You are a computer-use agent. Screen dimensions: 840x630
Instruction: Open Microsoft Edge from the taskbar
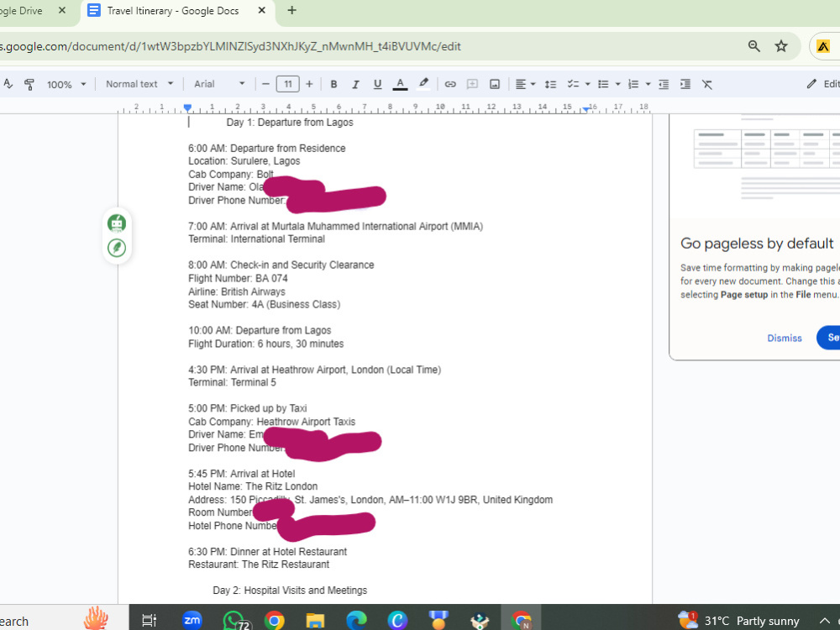click(x=356, y=621)
